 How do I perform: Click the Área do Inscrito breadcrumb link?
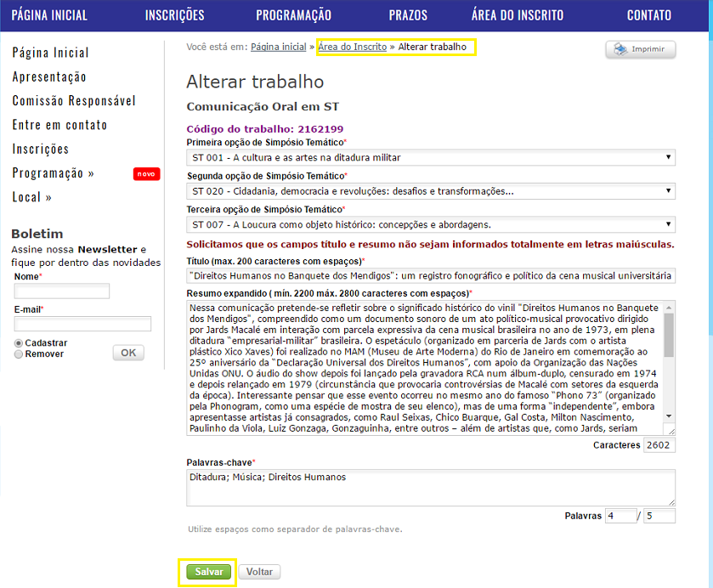point(353,47)
